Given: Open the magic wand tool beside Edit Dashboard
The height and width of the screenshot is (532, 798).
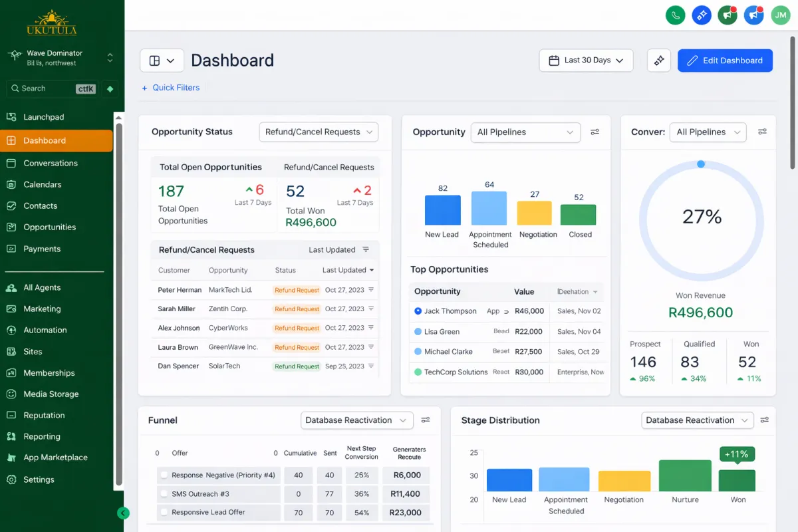Looking at the screenshot, I should pos(658,61).
